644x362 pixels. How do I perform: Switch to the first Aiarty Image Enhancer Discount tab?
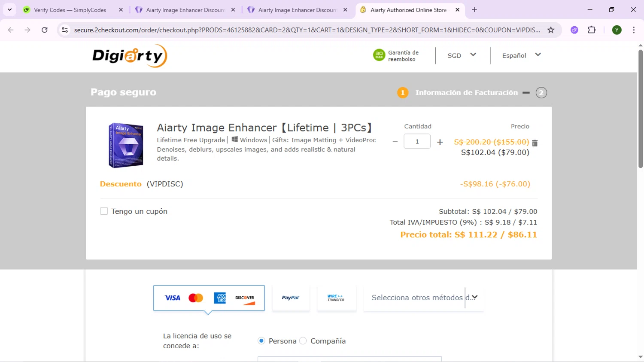click(x=185, y=10)
